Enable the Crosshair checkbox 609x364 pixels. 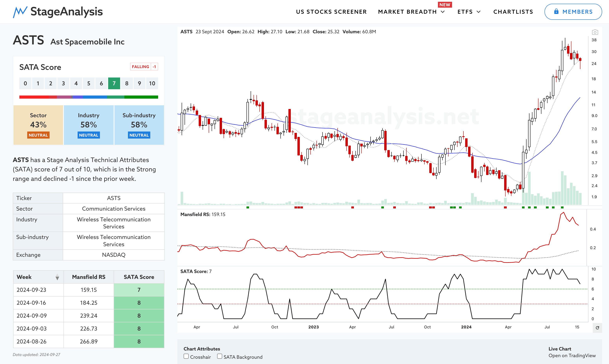[186, 356]
